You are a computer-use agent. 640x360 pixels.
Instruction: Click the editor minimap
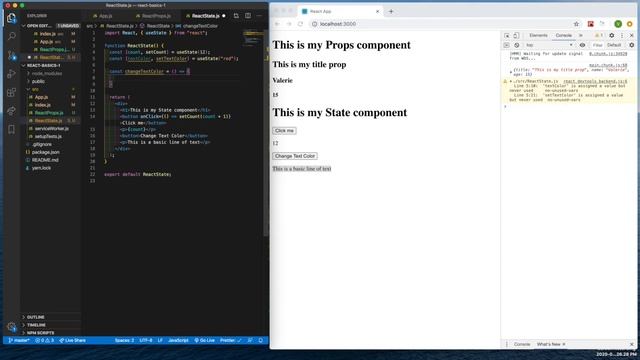point(254,38)
